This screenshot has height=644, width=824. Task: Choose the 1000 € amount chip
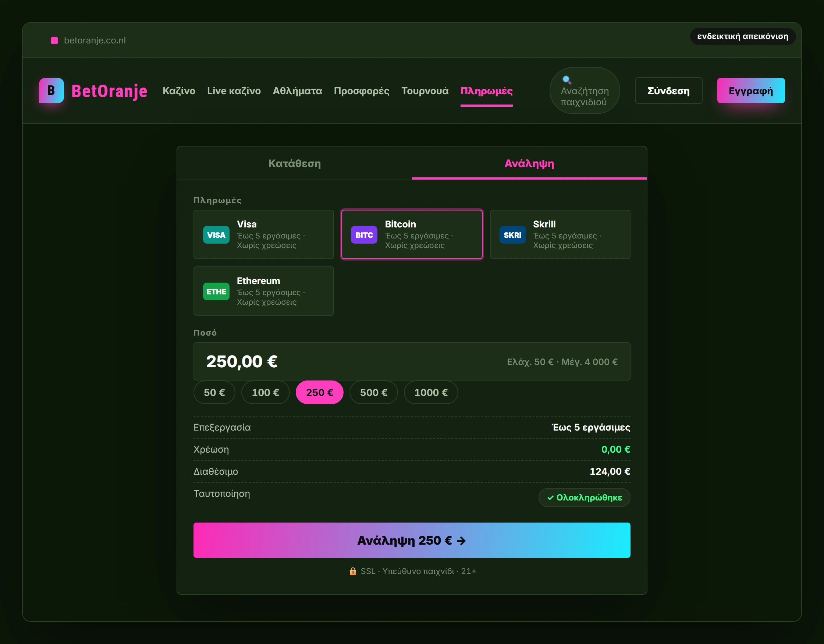pyautogui.click(x=431, y=393)
